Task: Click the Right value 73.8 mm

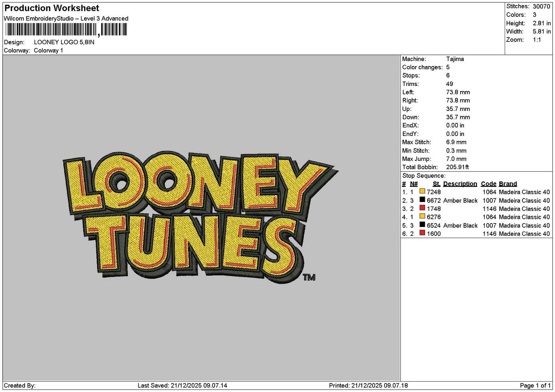Action: pyautogui.click(x=458, y=101)
